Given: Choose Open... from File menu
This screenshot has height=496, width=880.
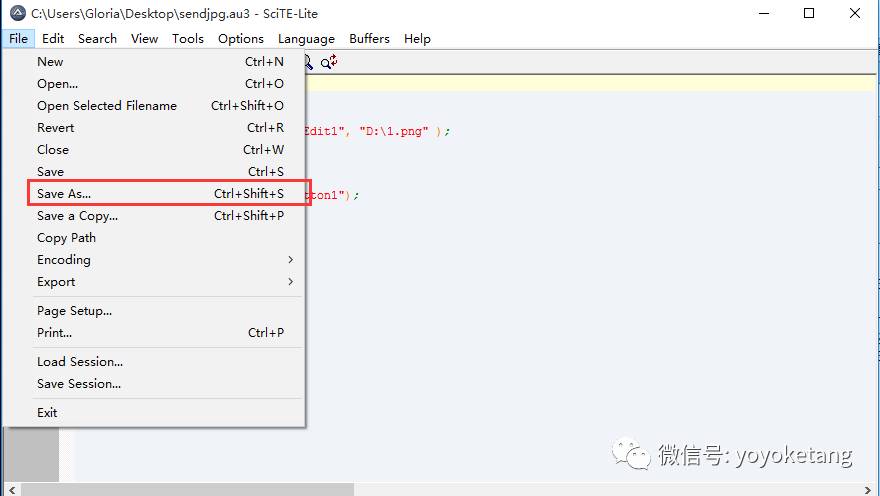Looking at the screenshot, I should [x=154, y=84].
